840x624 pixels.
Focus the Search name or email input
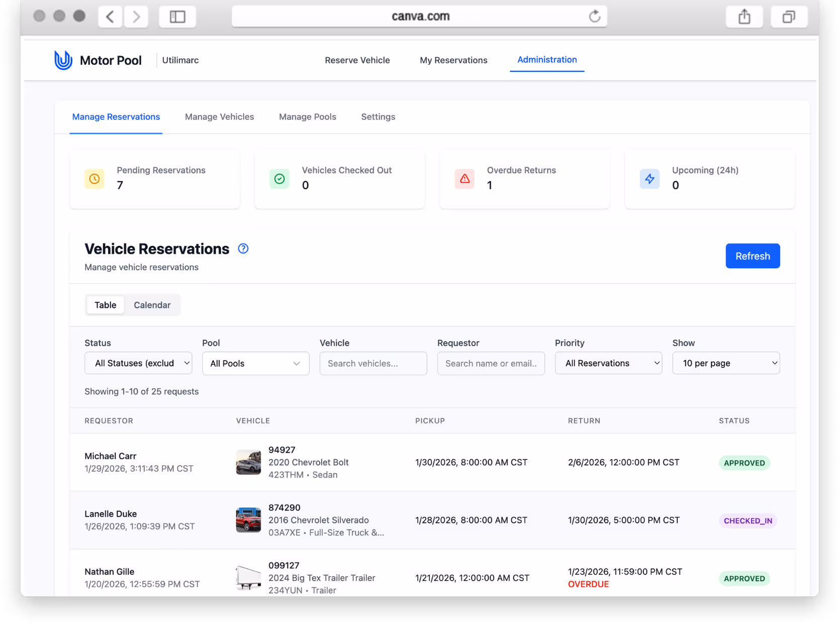[491, 363]
